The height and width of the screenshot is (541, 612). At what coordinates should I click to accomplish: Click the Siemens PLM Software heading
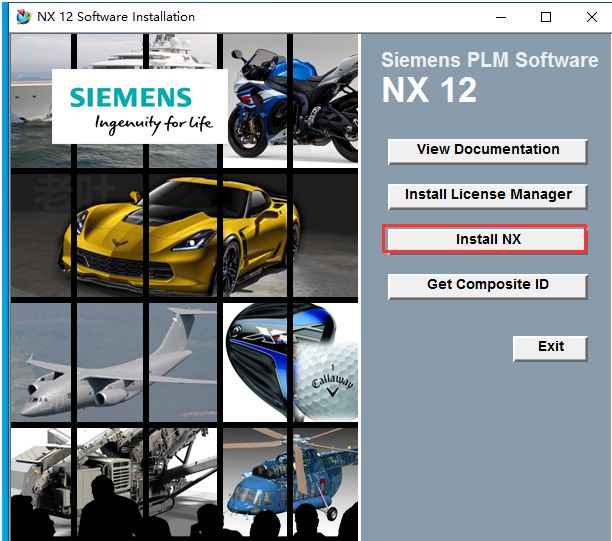(x=489, y=60)
